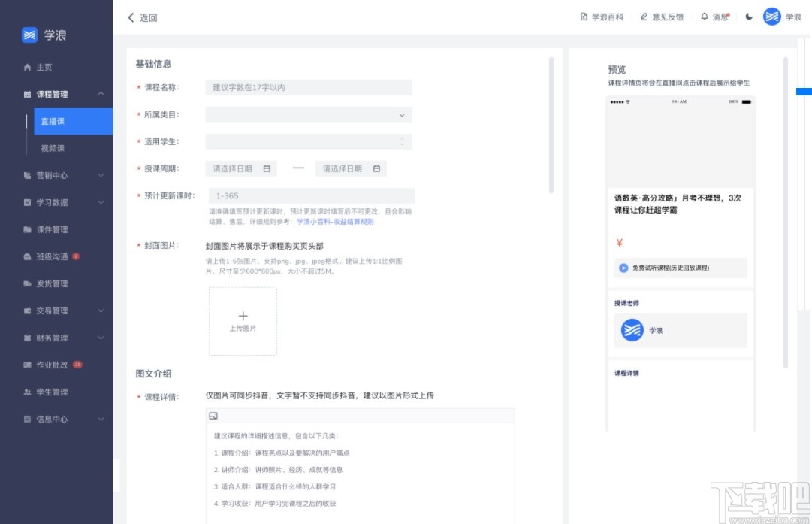
Task: Click the 学生管理 people icon
Action: coord(28,392)
